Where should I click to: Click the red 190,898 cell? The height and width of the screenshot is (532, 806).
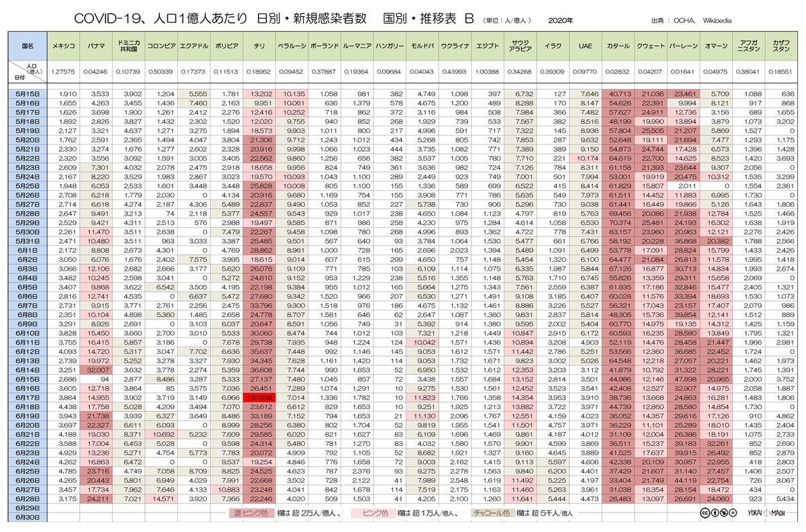coord(259,398)
